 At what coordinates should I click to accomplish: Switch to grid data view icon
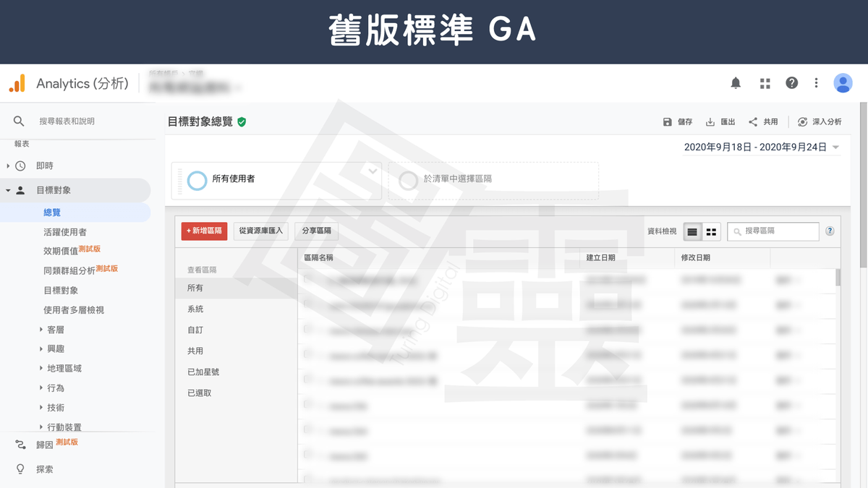pyautogui.click(x=711, y=231)
